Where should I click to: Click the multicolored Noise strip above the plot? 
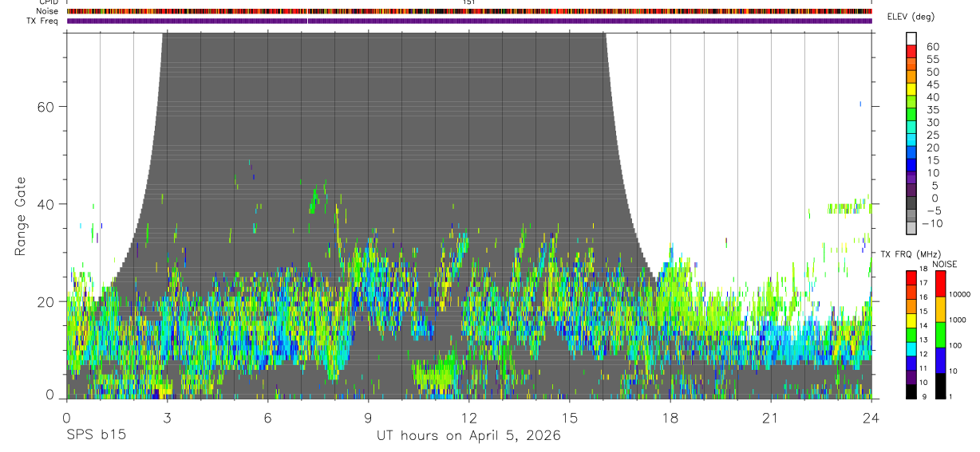(x=469, y=12)
